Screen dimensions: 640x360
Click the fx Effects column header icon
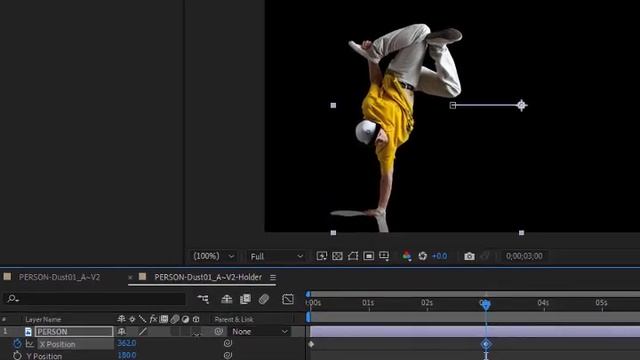tap(153, 319)
